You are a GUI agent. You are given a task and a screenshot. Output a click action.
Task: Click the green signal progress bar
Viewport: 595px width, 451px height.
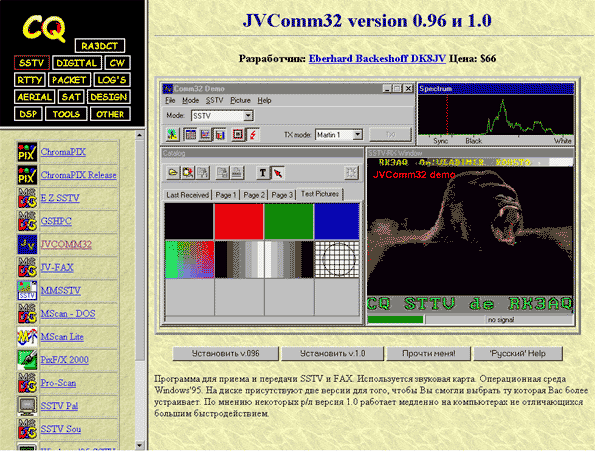tap(395, 320)
